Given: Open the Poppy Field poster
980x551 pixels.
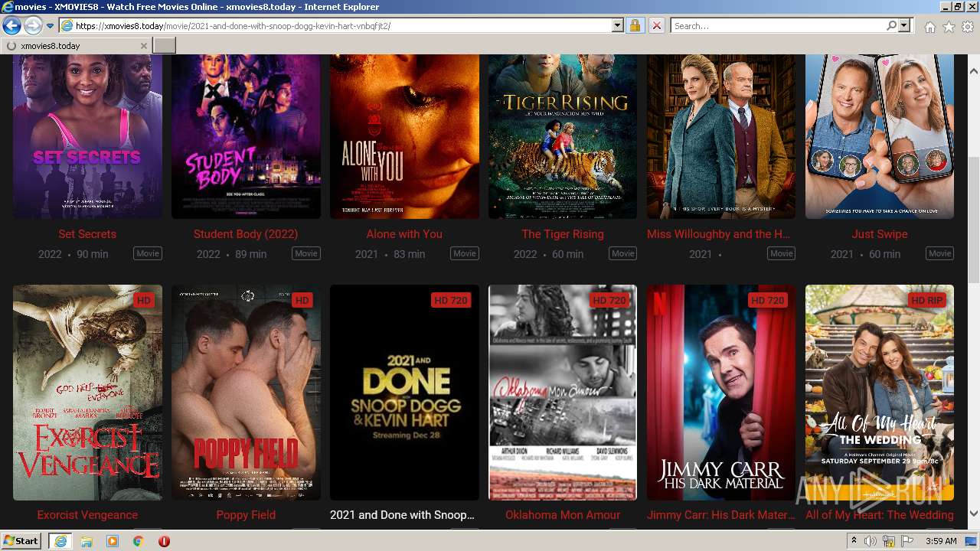Looking at the screenshot, I should 246,393.
